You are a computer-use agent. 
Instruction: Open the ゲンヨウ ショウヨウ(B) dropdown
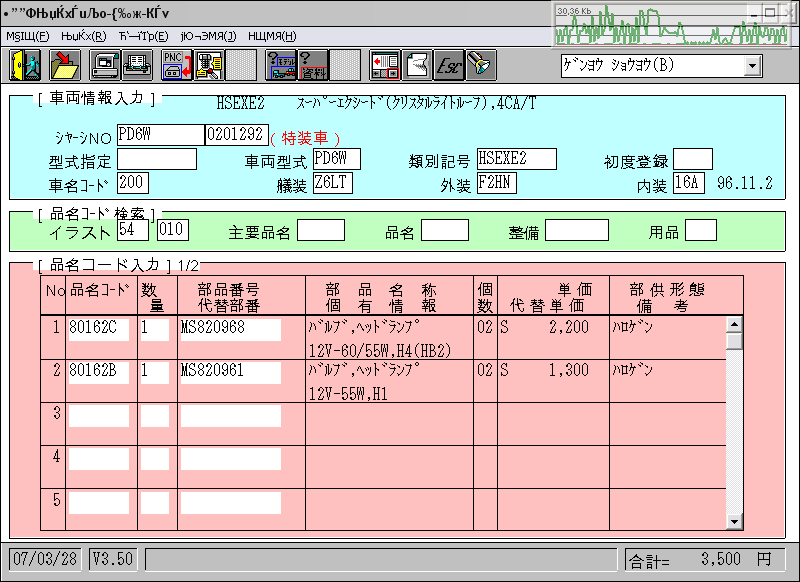pyautogui.click(x=752, y=66)
